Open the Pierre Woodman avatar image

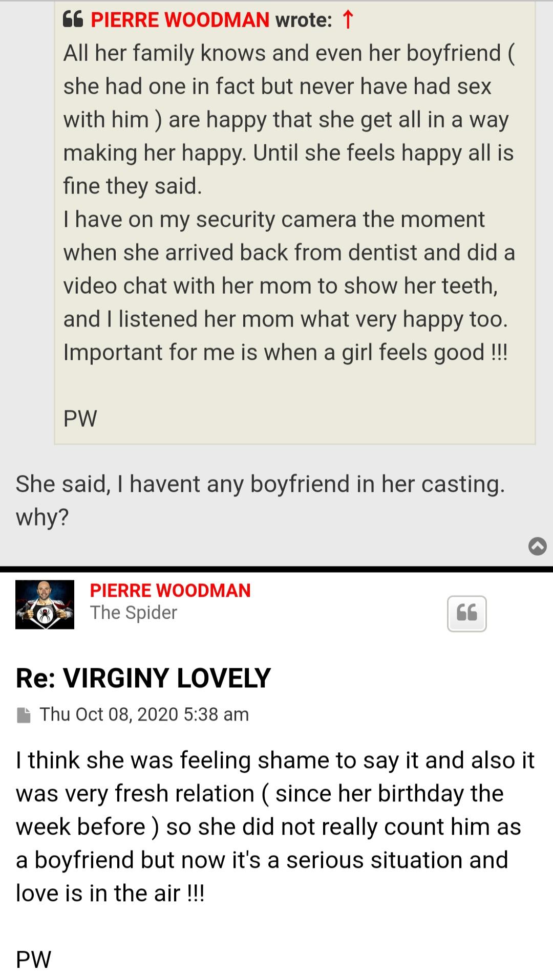point(45,604)
